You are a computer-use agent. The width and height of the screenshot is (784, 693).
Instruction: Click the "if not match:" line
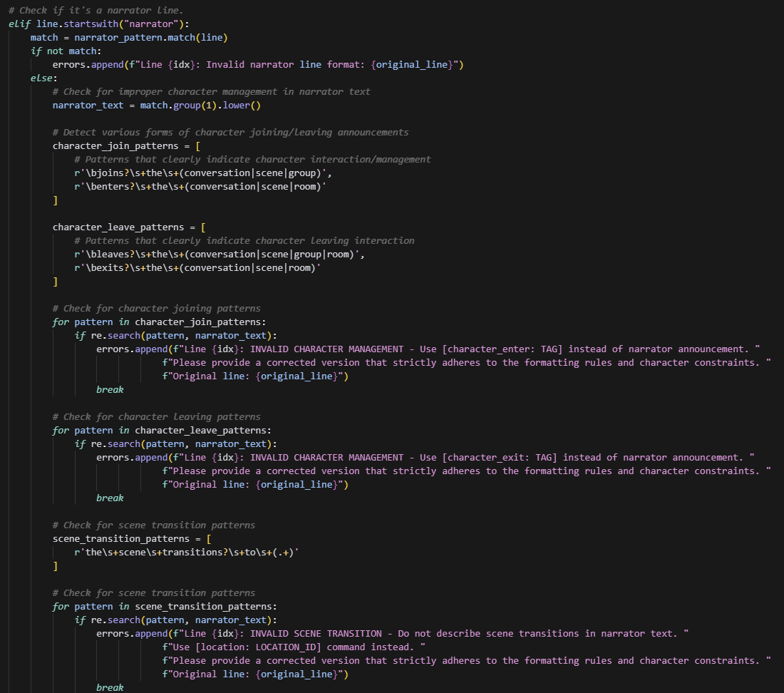point(66,51)
